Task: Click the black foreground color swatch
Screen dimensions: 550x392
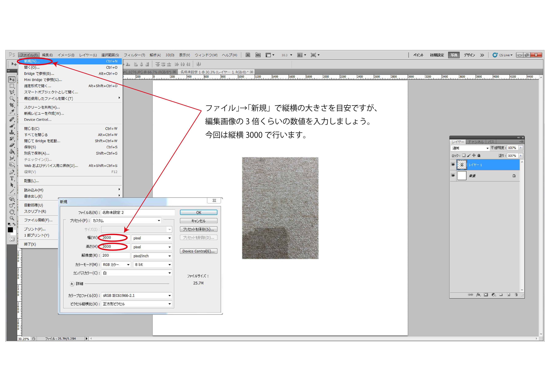Action: 10,230
